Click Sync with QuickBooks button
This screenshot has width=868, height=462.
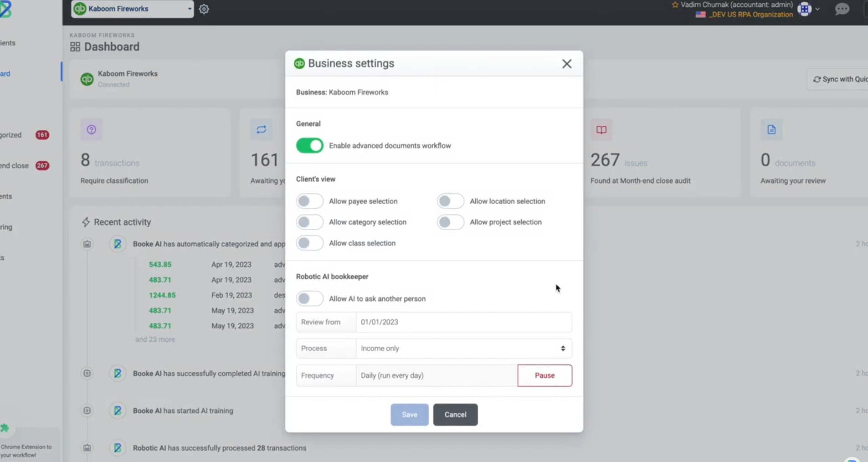pyautogui.click(x=837, y=79)
